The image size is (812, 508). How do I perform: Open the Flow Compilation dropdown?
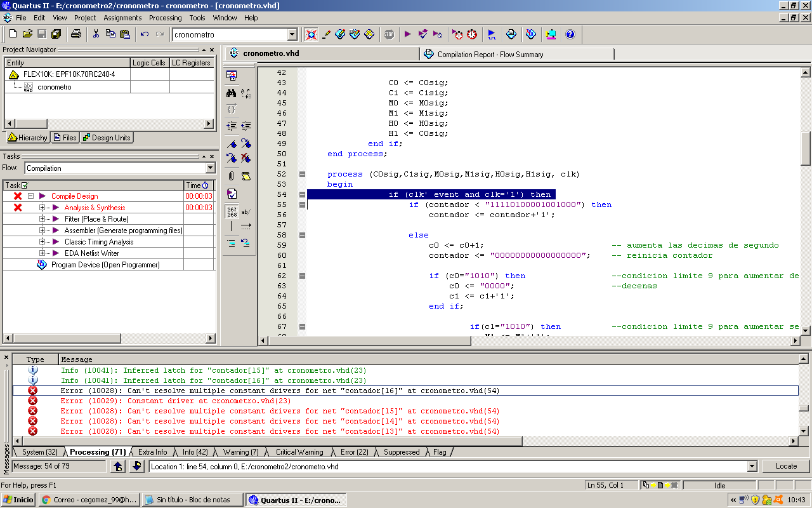coord(211,168)
